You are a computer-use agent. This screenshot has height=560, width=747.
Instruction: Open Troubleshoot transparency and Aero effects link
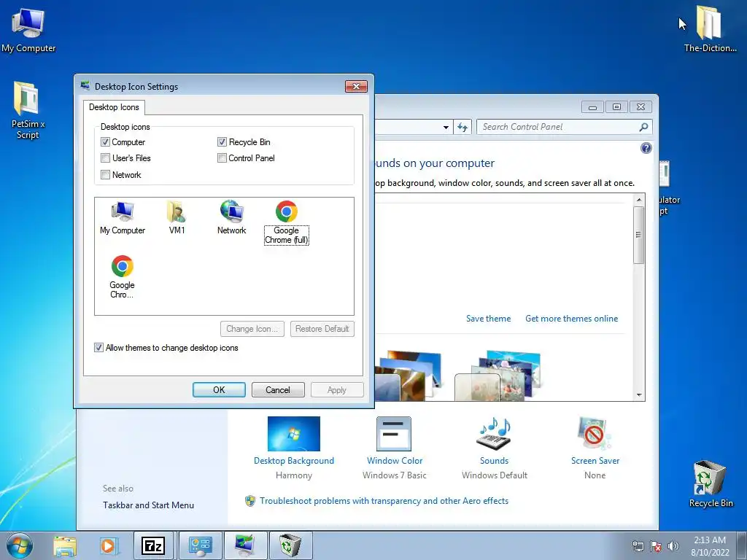[384, 501]
